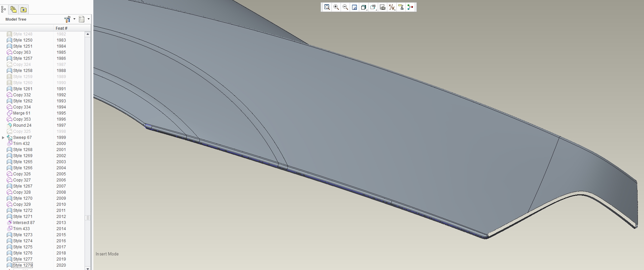Select Style 1271 in the tree

click(x=23, y=217)
